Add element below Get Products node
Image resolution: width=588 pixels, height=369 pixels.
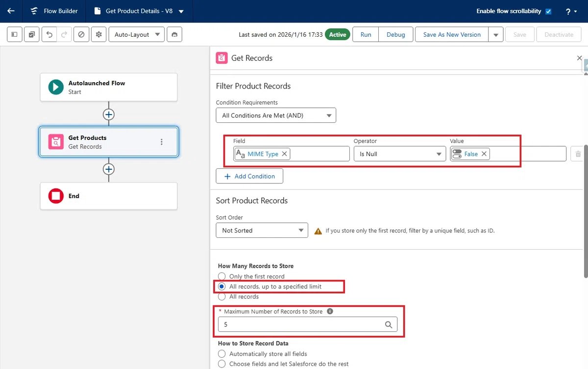tap(109, 169)
